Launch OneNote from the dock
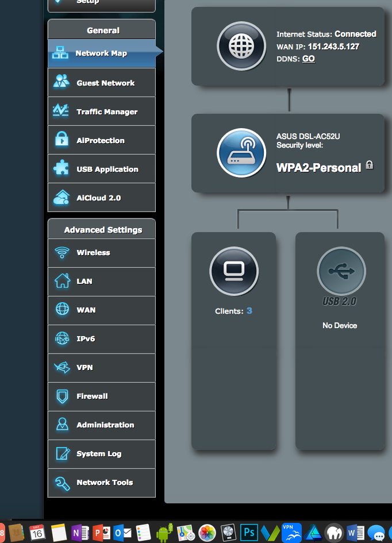 (x=80, y=533)
